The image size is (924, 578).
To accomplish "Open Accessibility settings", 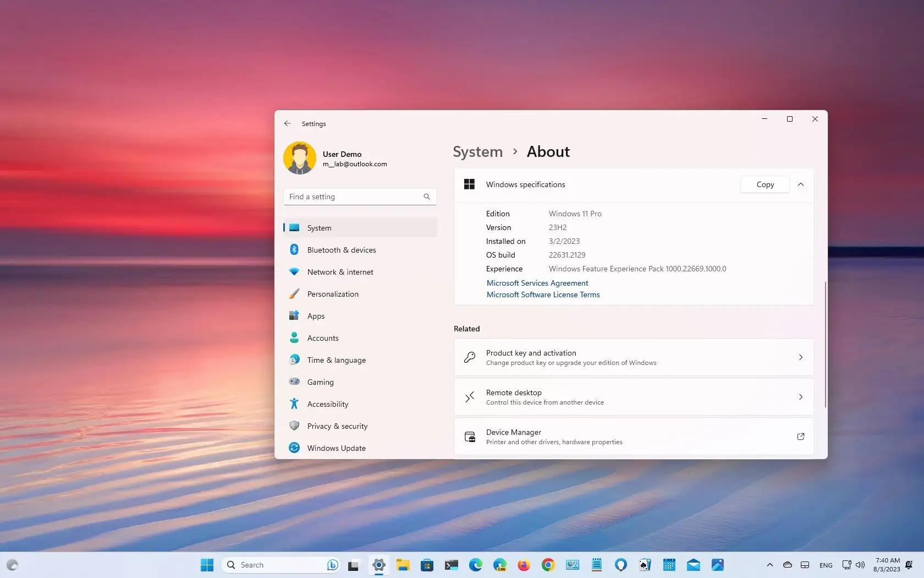I will [x=360, y=404].
